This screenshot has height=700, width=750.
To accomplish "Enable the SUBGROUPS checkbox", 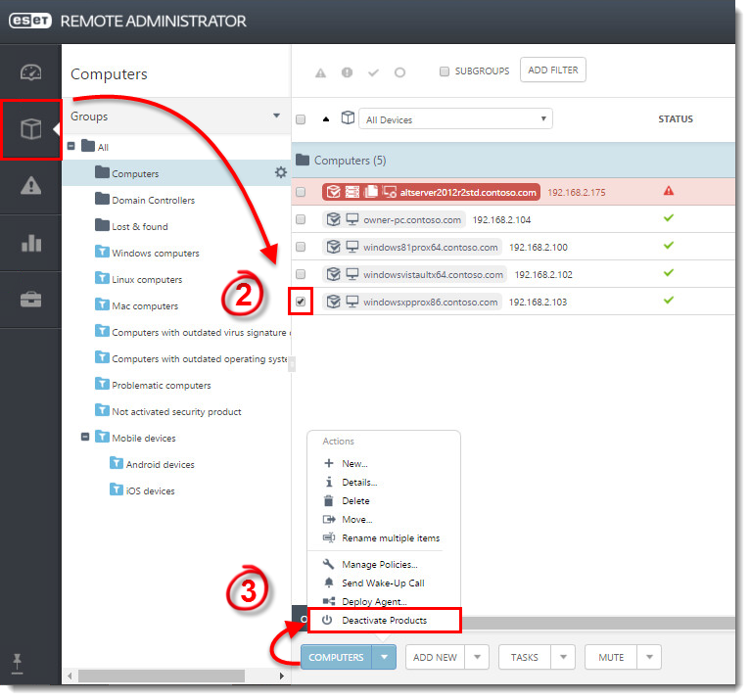I will pos(445,71).
